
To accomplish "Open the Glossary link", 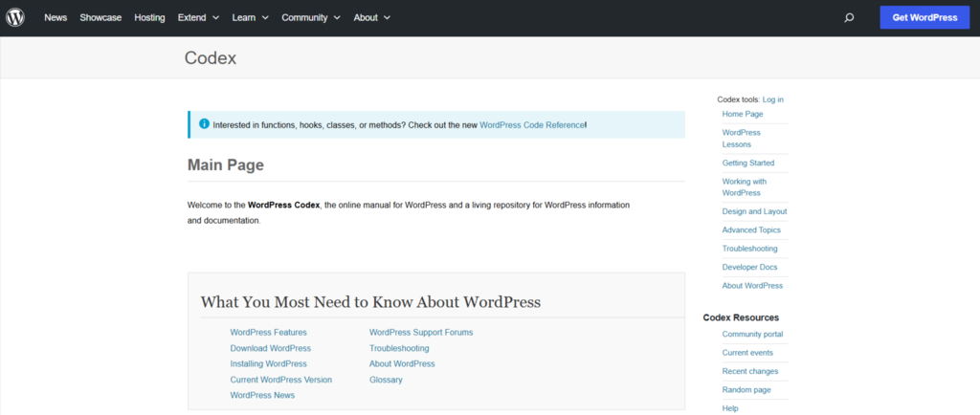I will [386, 380].
